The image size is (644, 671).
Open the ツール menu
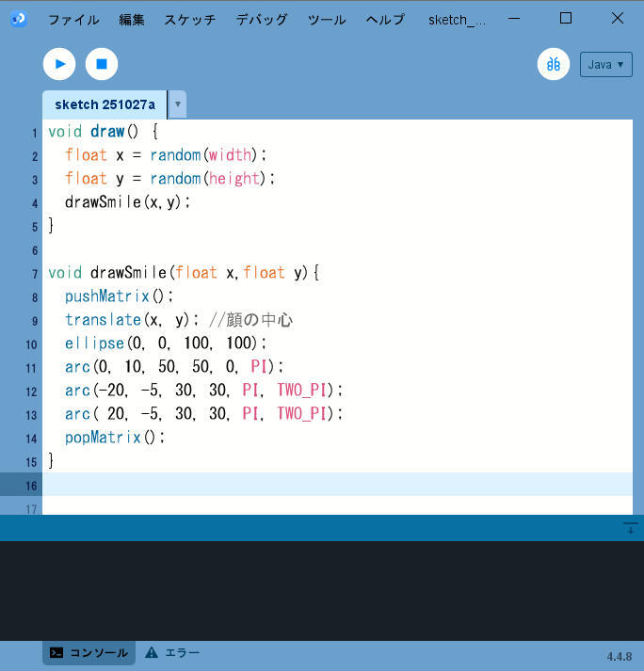[327, 20]
